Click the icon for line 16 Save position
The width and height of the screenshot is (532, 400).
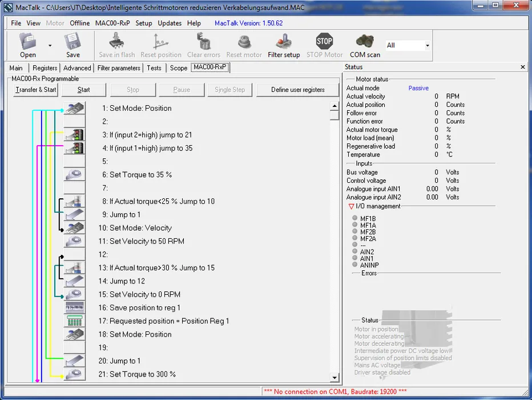pyautogui.click(x=74, y=307)
